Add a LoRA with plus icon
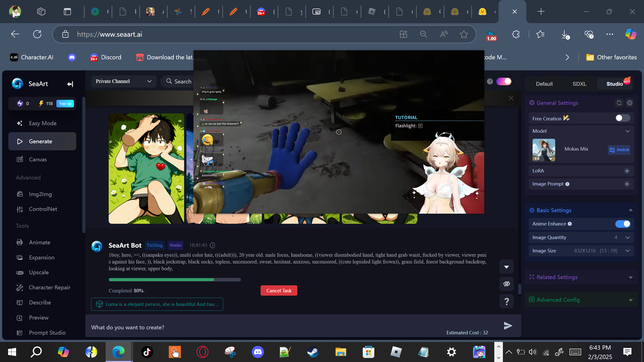Viewport: 644px width, 362px height. pos(627,171)
